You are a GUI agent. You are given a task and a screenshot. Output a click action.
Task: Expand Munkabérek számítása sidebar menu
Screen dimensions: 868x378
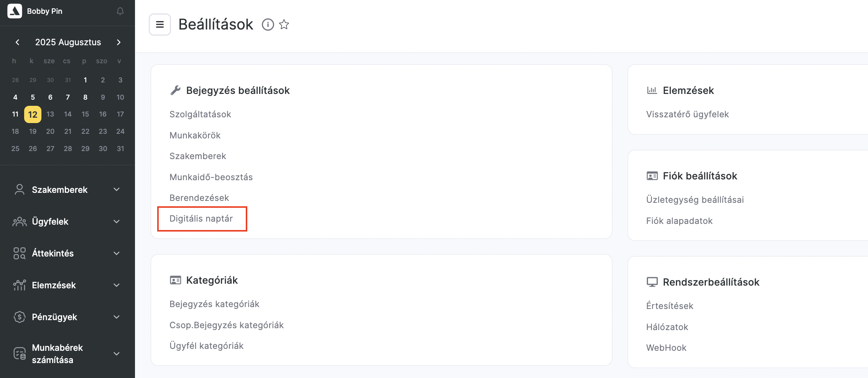pyautogui.click(x=117, y=353)
